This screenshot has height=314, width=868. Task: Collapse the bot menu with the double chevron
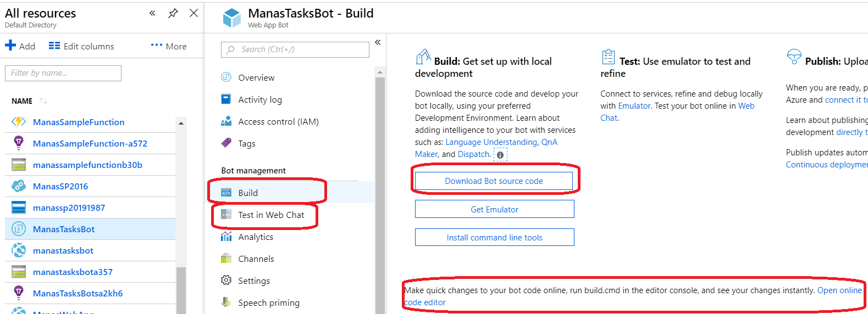point(378,42)
